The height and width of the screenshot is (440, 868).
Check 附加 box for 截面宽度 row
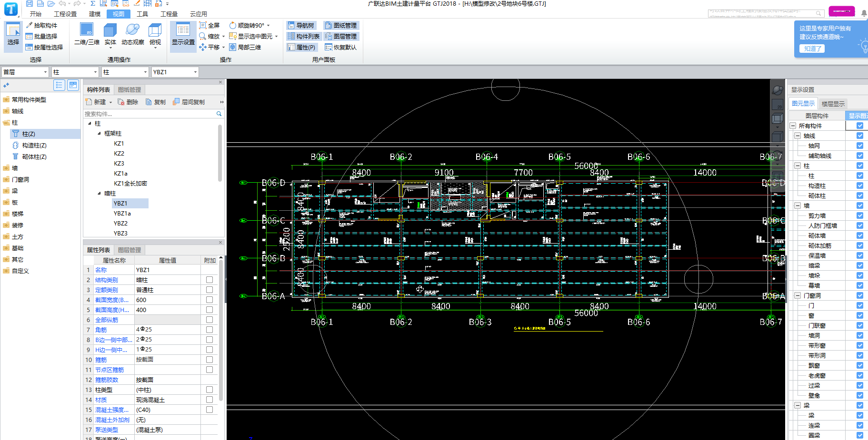[x=210, y=300]
